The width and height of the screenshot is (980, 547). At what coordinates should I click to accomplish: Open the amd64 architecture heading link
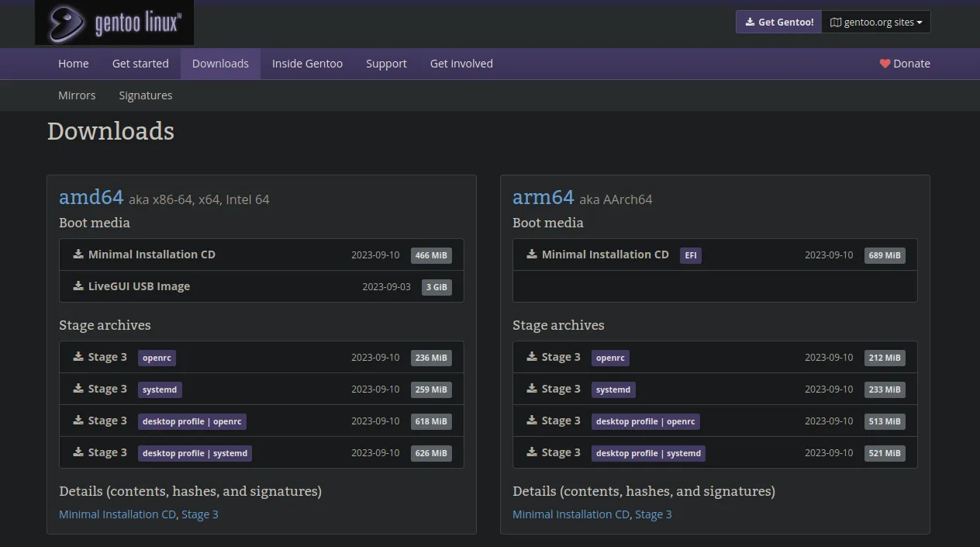point(91,197)
